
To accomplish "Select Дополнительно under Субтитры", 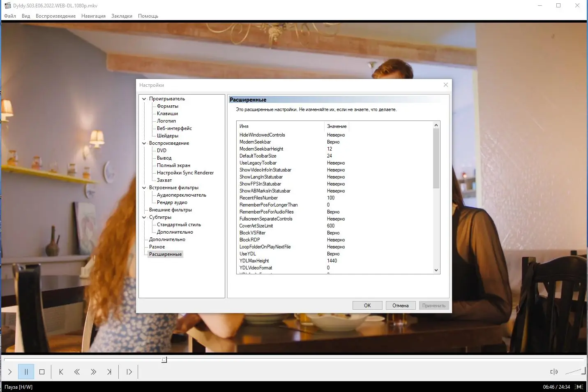I will coord(175,232).
